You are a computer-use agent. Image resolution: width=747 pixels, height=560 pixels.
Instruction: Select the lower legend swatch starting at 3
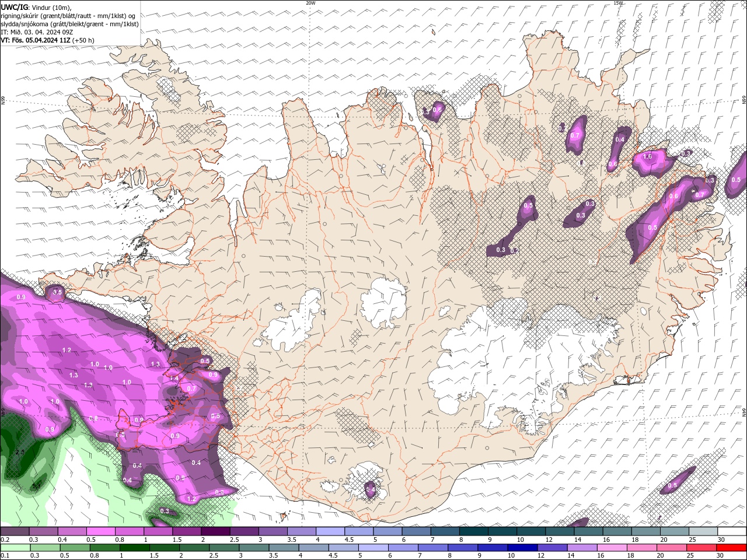254,548
